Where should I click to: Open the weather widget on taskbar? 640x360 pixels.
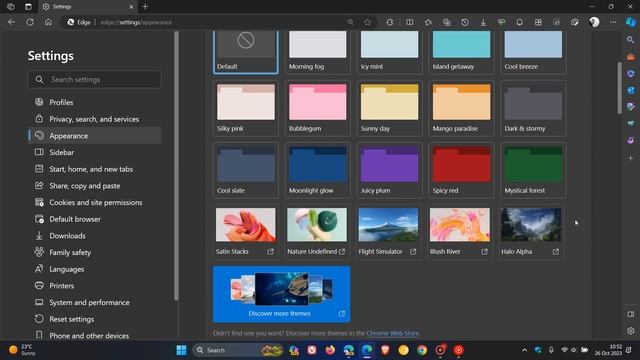coord(22,350)
